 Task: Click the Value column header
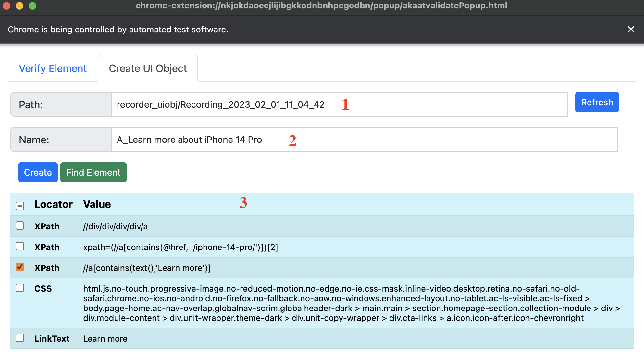pos(97,204)
